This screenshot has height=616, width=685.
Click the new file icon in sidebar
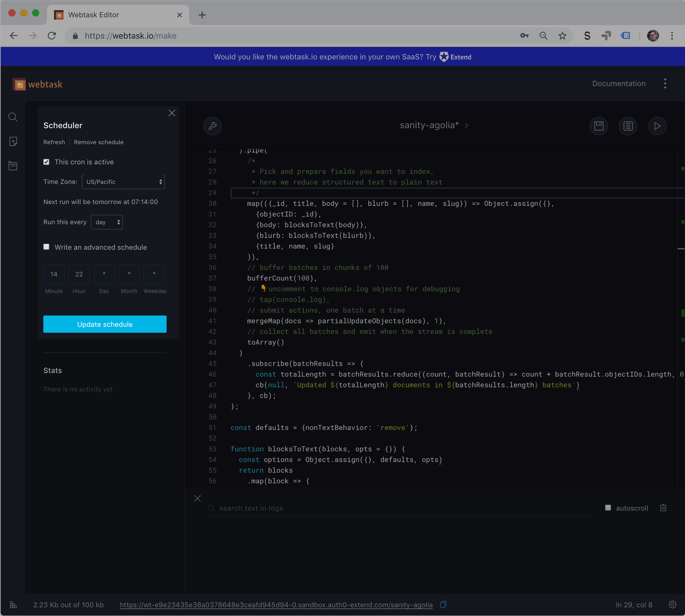(x=13, y=142)
